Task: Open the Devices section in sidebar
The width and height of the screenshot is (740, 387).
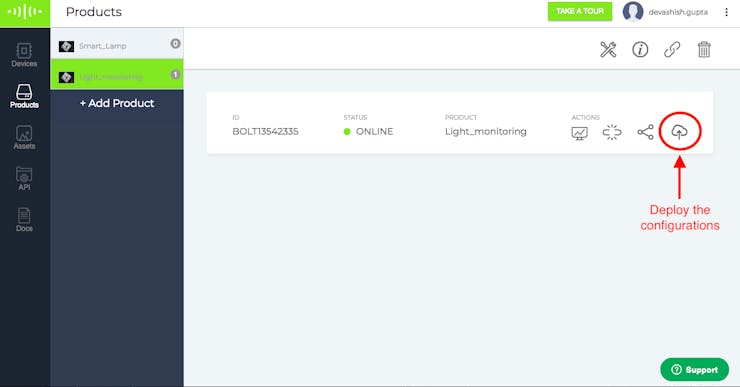Action: tap(24, 55)
